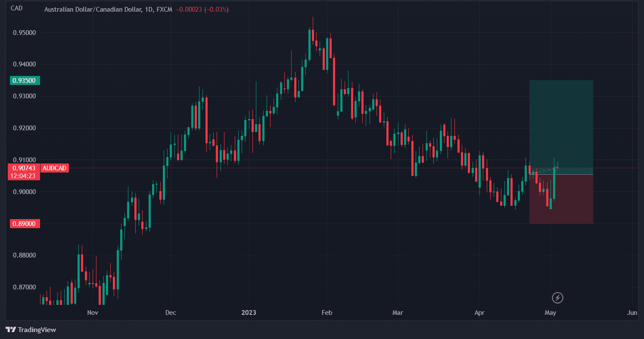Click the CAD currency label
The image size is (644, 339).
pos(16,8)
